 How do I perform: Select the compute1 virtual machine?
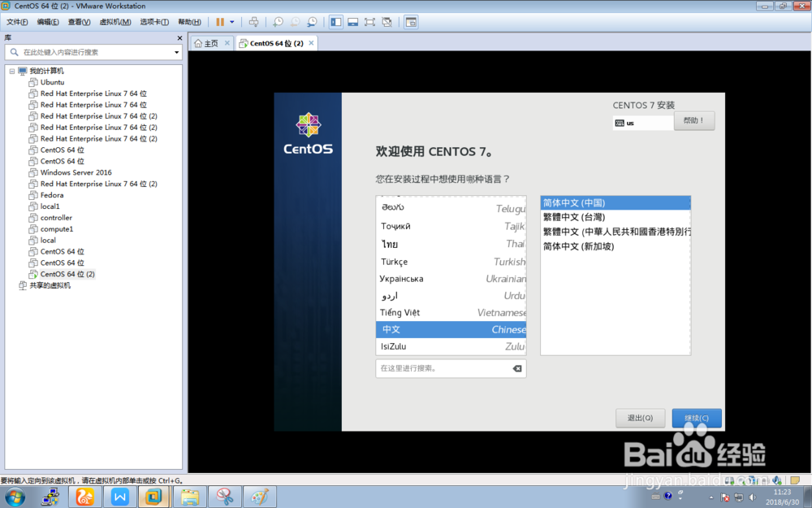click(x=57, y=229)
